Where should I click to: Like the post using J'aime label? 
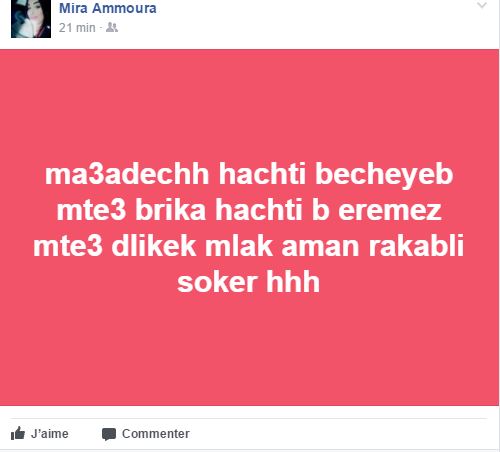coord(50,434)
